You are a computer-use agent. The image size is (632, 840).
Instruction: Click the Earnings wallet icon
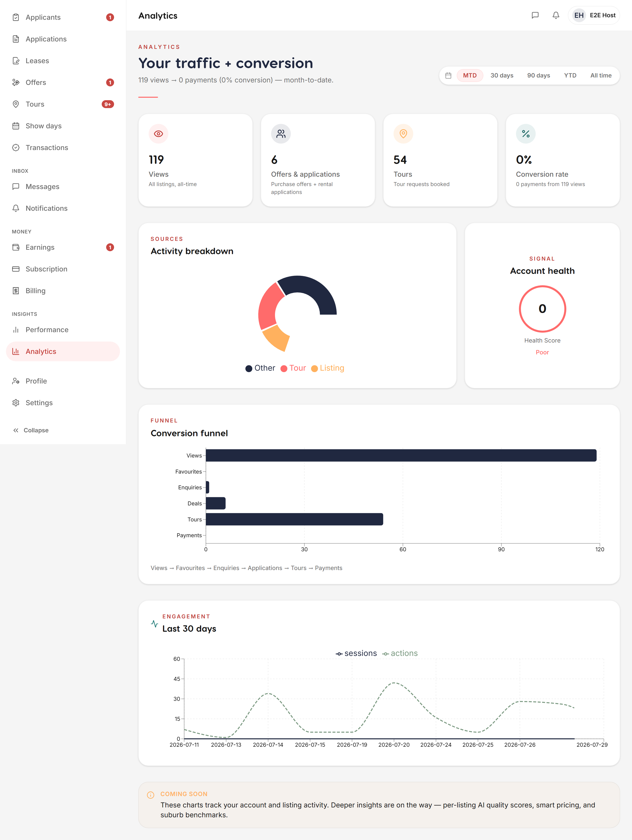coord(16,247)
